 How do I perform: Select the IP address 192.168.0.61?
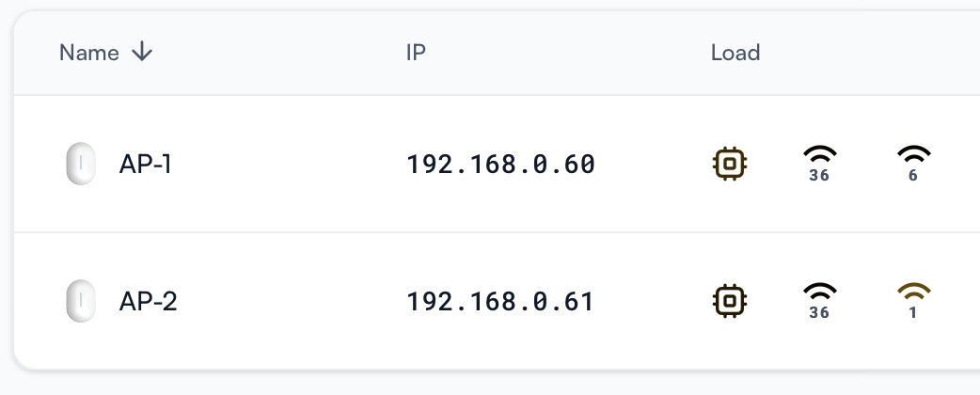tap(500, 301)
